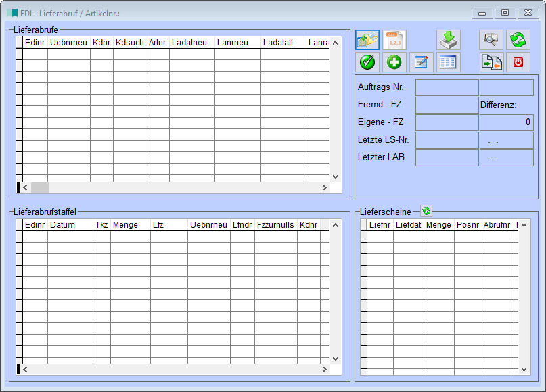
Task: Click the Letzte LS-Nr. input field
Action: [x=447, y=140]
